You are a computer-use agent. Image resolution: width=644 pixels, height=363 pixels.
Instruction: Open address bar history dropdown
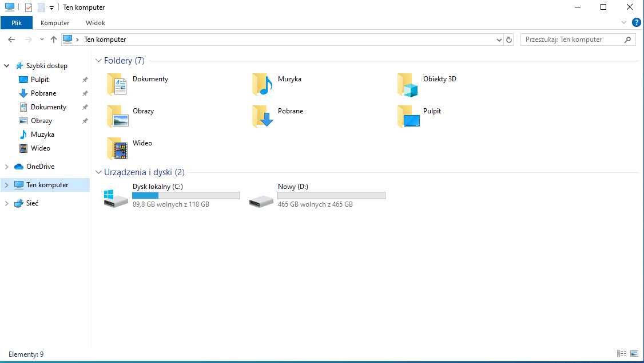[499, 40]
